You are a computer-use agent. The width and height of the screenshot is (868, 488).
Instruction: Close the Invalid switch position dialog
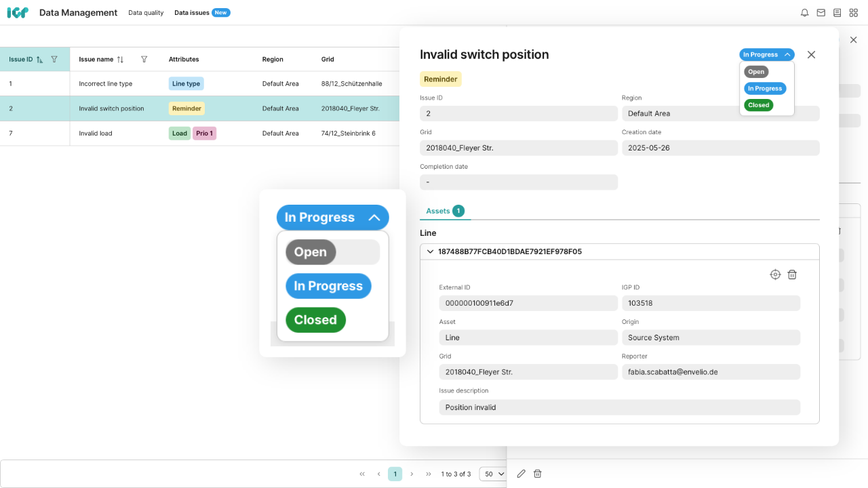(811, 55)
